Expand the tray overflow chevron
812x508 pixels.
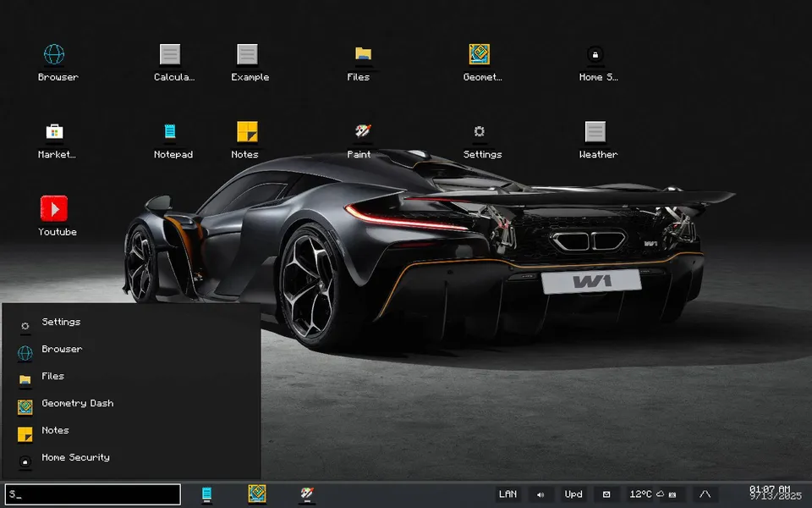(705, 494)
